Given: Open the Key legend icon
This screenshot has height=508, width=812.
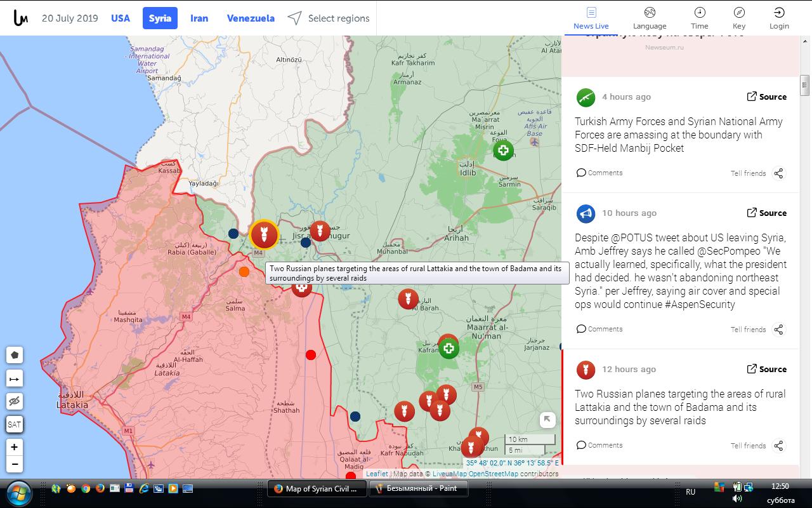Looking at the screenshot, I should coord(739,18).
